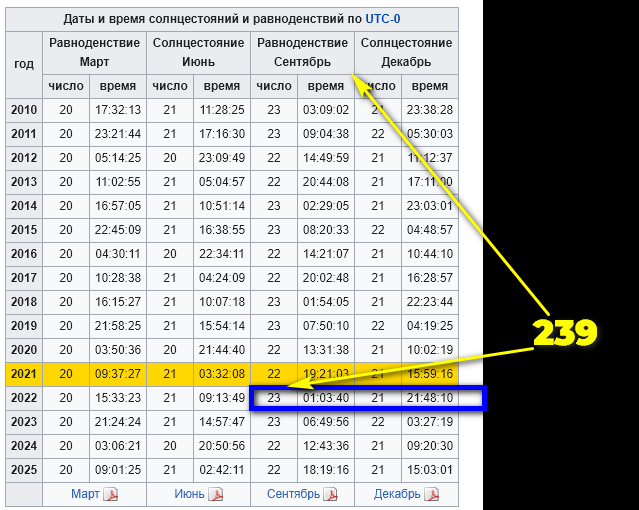The image size is (639, 510).
Task: Click the December time 09:20:30
Action: [x=430, y=446]
